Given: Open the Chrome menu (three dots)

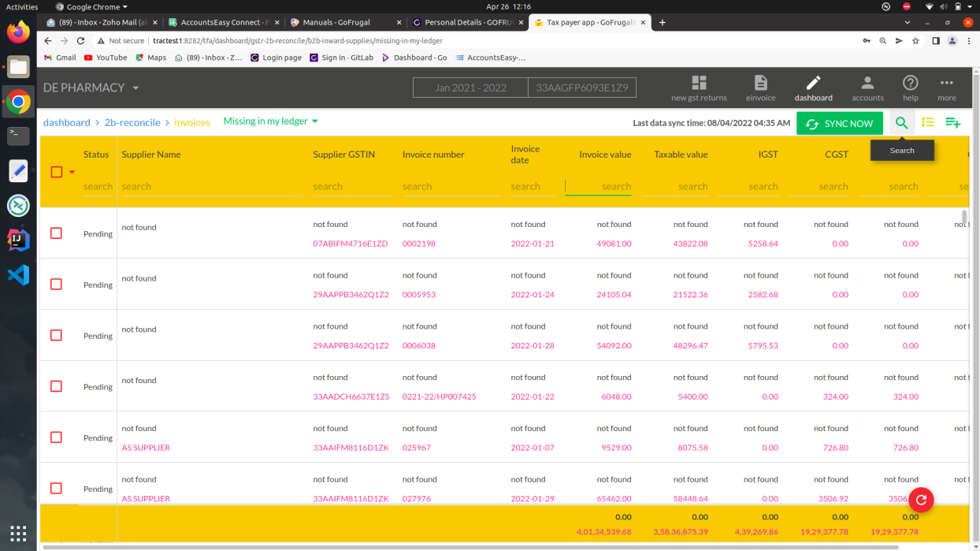Looking at the screenshot, I should click(969, 41).
